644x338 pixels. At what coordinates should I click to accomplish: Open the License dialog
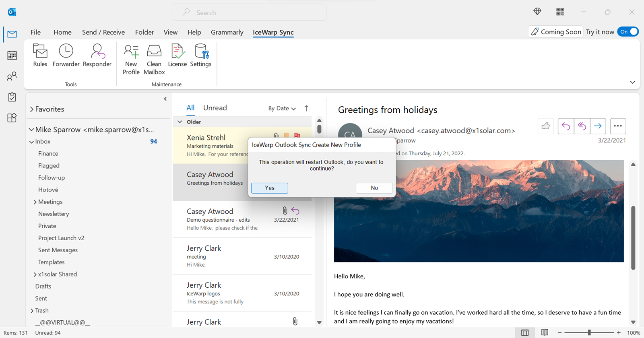(178, 56)
